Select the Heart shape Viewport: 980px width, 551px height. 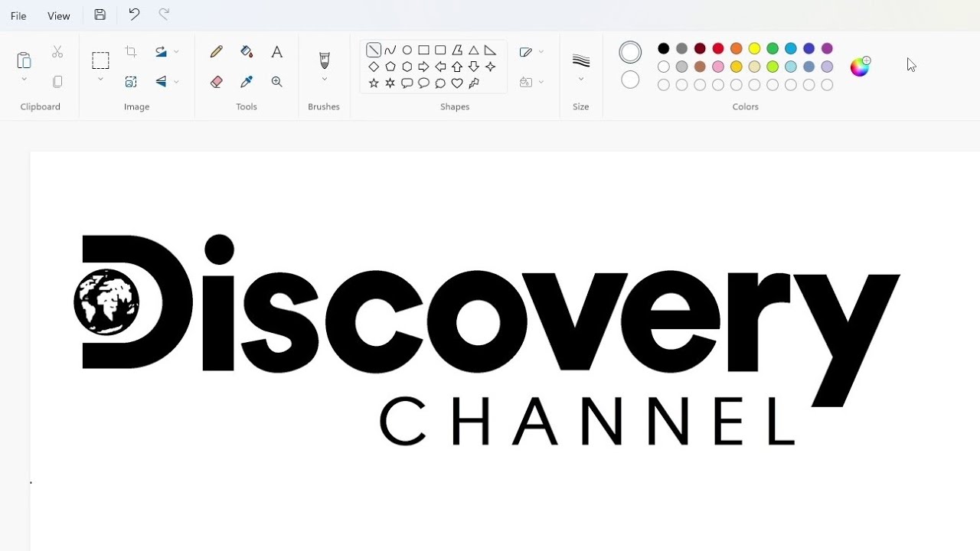(457, 83)
